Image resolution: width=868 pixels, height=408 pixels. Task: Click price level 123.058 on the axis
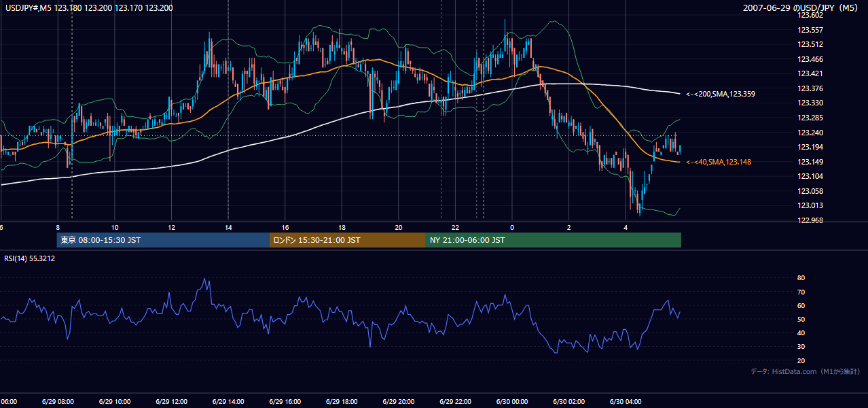click(x=810, y=191)
